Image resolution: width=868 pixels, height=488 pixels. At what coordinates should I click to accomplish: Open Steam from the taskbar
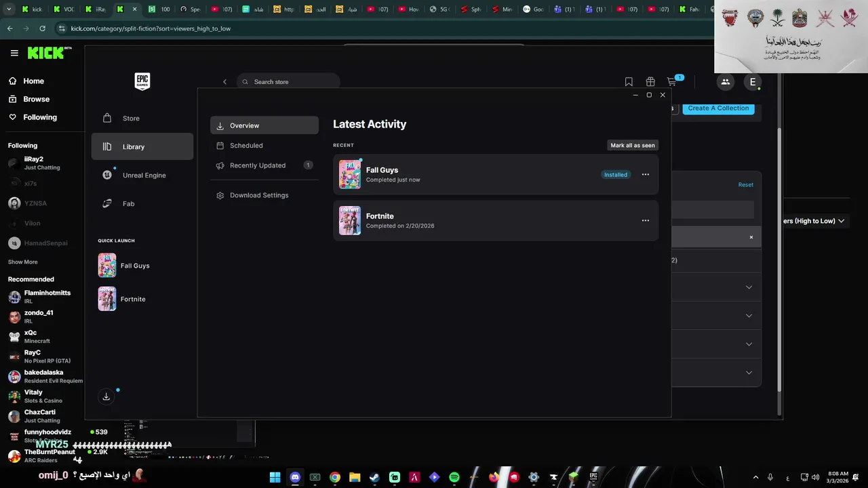(x=374, y=477)
